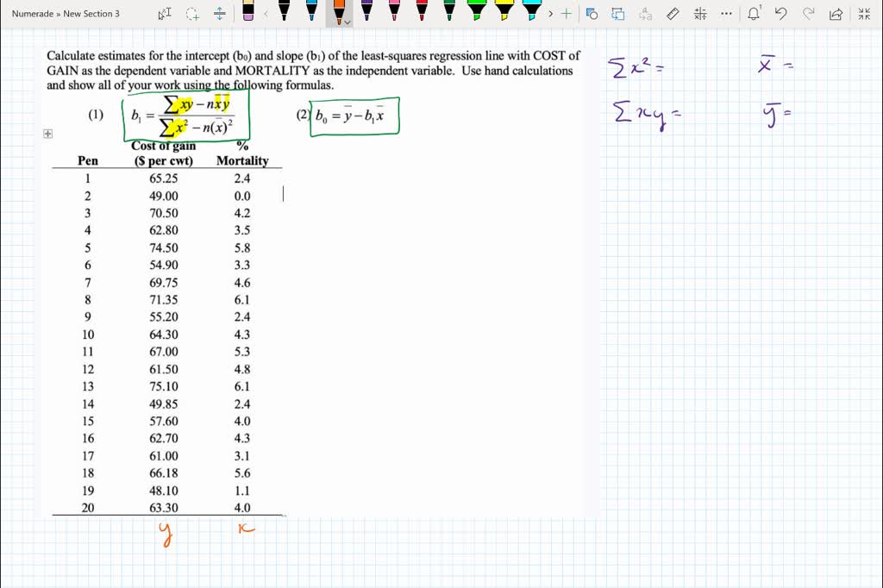Open more pen options with ellipsis

pyautogui.click(x=725, y=14)
